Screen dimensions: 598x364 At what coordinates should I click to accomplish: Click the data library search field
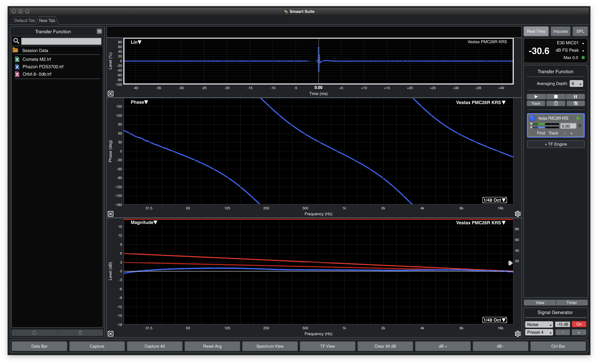click(x=61, y=41)
